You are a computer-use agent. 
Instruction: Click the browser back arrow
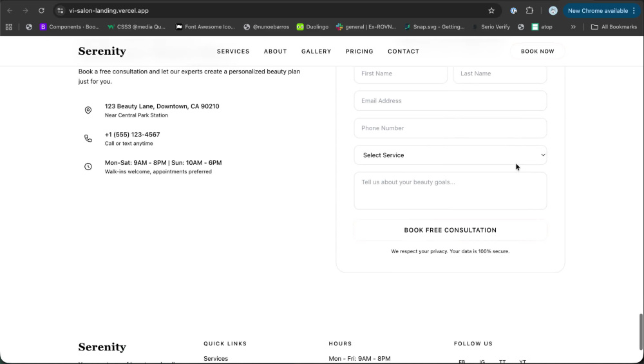point(10,11)
